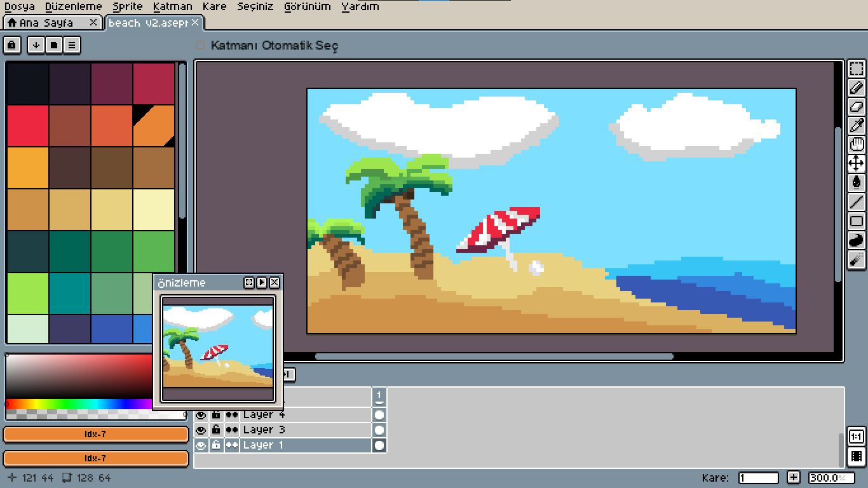
Task: Select the Layer 1 cel in frame 1
Action: 379,445
